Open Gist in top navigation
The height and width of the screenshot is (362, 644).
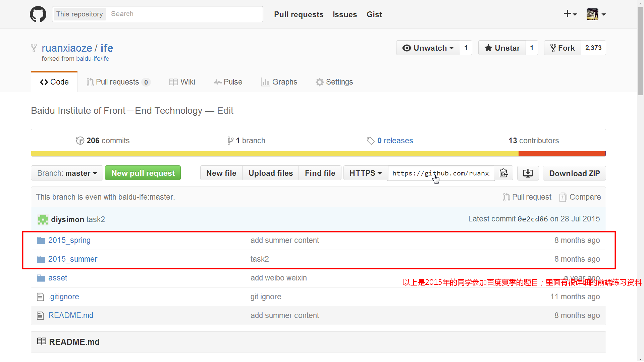pyautogui.click(x=374, y=14)
